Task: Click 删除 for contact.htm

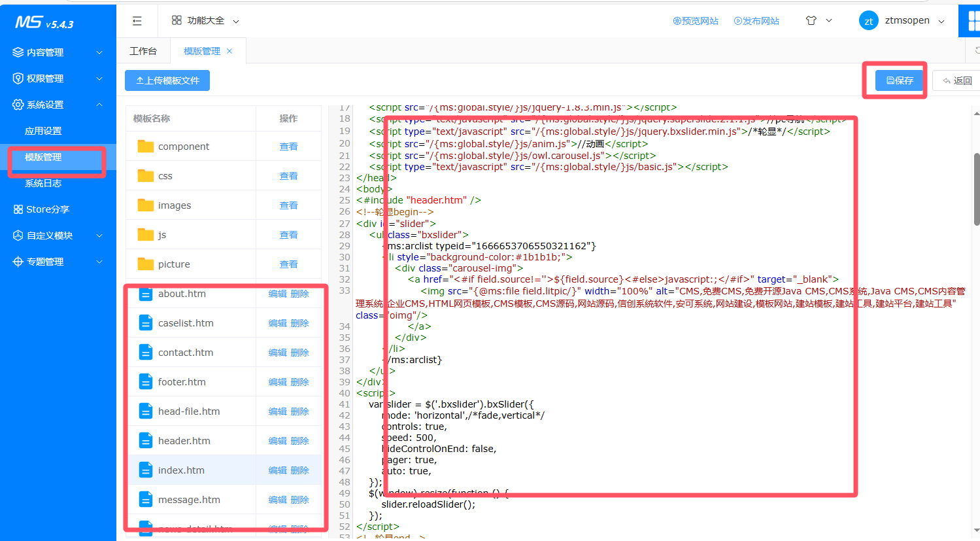Action: [299, 353]
